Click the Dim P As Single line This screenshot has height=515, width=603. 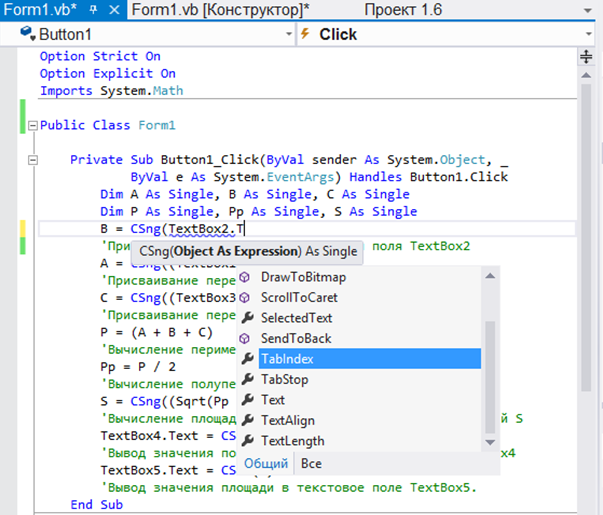258,212
